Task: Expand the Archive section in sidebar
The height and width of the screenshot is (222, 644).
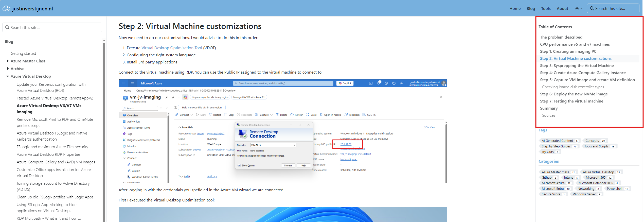Action: pos(8,69)
